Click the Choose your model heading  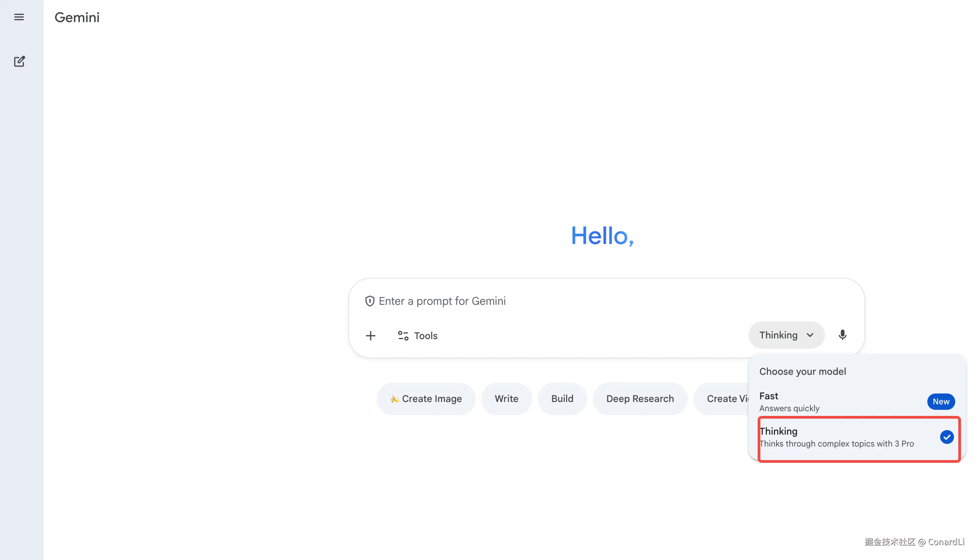tap(803, 371)
